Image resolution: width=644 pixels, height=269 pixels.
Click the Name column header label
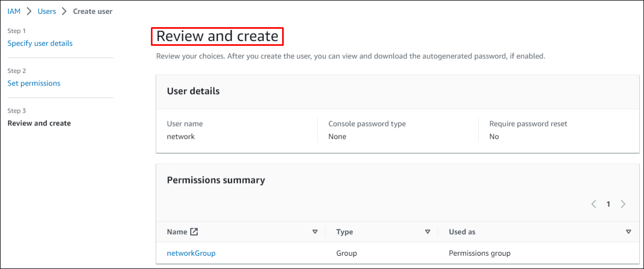pos(177,232)
